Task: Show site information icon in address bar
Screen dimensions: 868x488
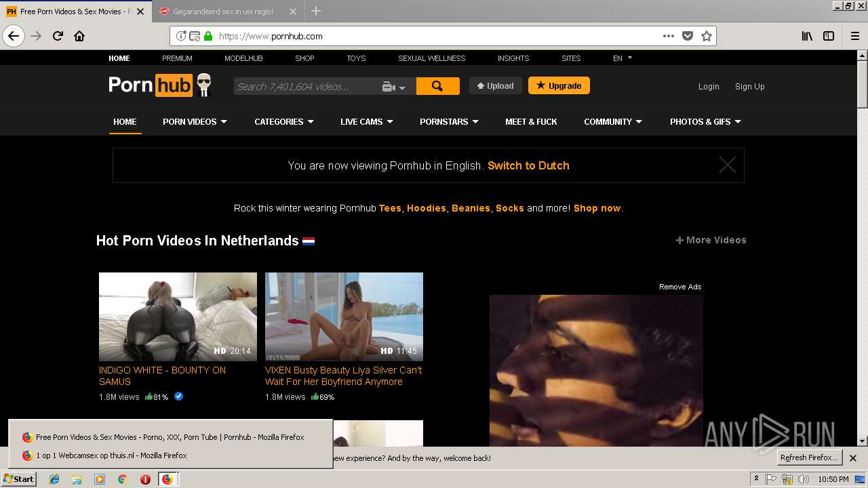Action: click(x=181, y=36)
